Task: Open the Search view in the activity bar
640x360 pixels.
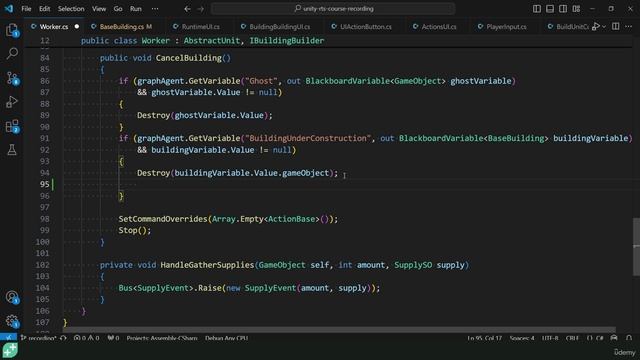Action: tap(12, 53)
